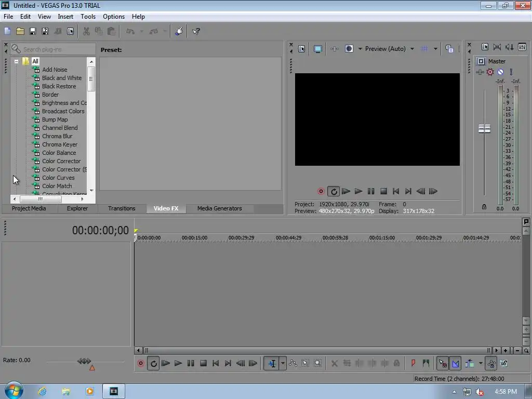Click the timeline Record button
The image size is (532, 399).
pyautogui.click(x=140, y=363)
